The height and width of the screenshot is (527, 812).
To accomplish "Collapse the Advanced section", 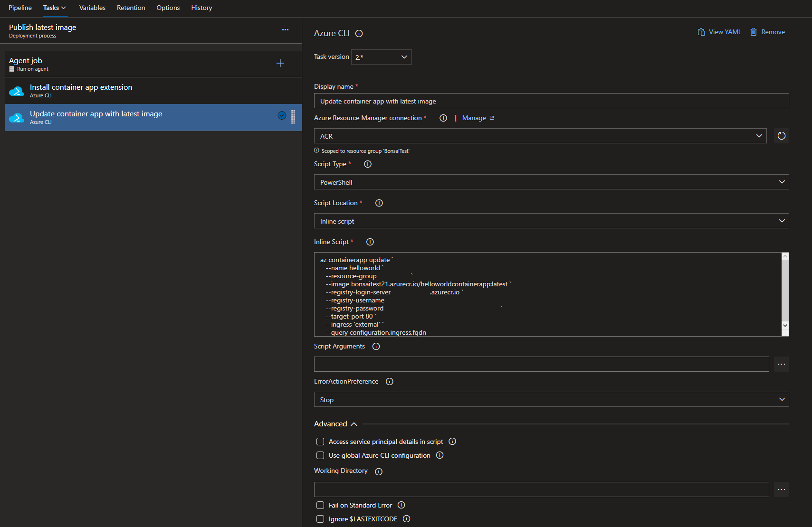I will click(335, 424).
